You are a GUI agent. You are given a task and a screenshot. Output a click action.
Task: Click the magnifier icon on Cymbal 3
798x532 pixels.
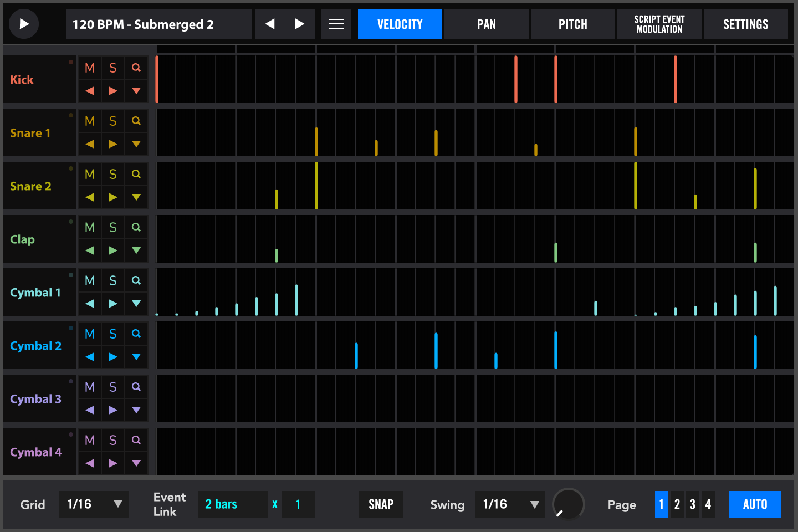point(136,386)
